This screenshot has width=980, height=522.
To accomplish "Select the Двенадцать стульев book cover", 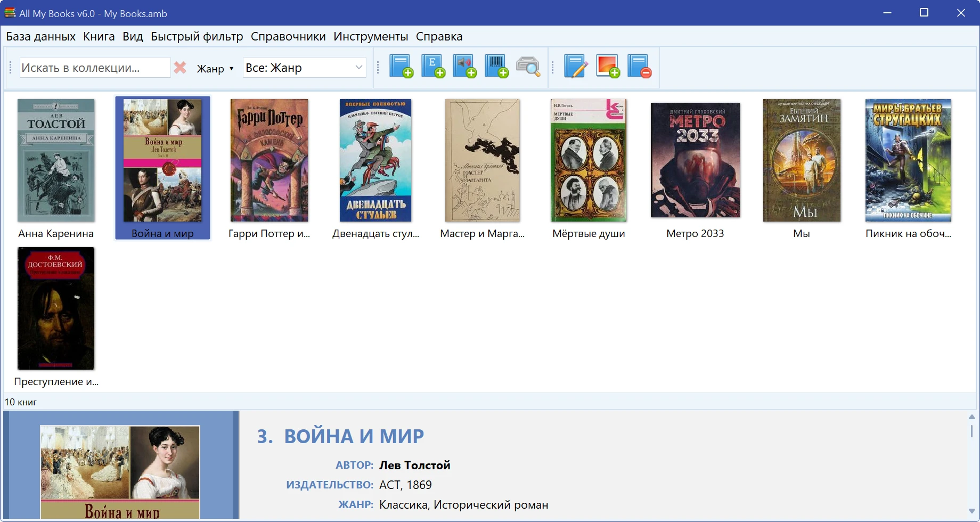I will (375, 160).
